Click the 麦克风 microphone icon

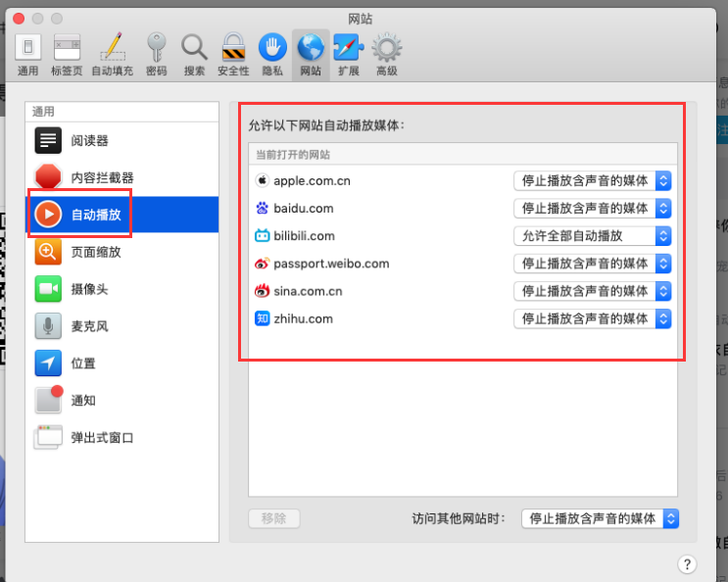[x=48, y=326]
